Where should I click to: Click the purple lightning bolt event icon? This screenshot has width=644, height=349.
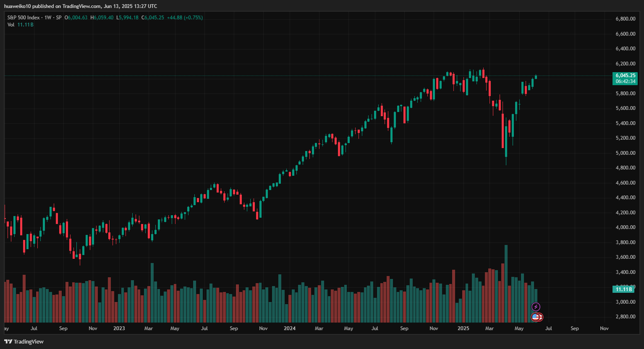click(536, 307)
